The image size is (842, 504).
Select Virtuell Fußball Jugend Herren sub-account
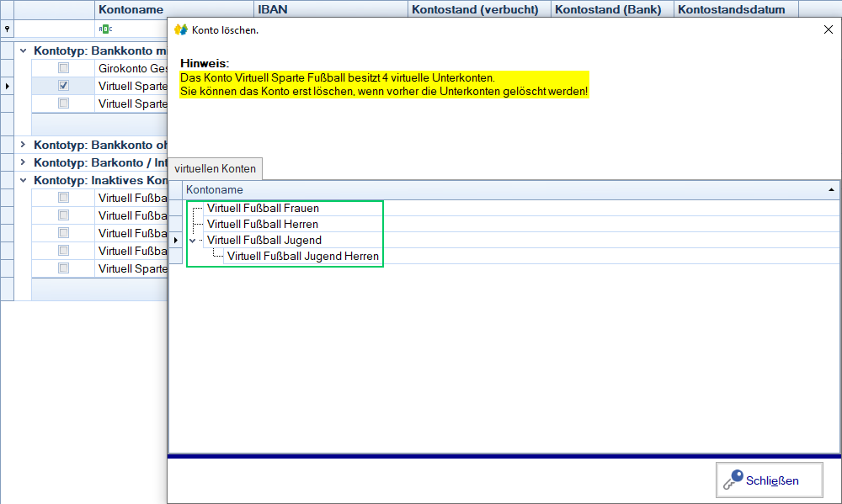coord(302,257)
